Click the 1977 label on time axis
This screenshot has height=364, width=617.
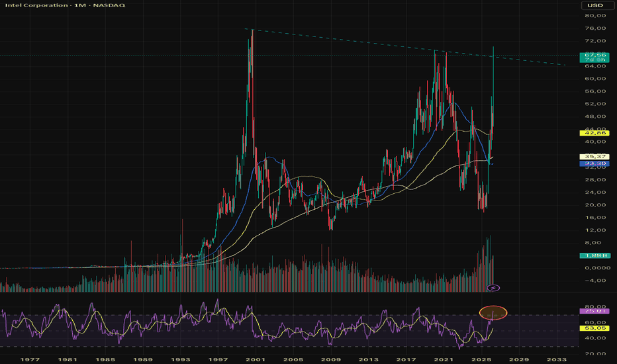(x=30, y=359)
